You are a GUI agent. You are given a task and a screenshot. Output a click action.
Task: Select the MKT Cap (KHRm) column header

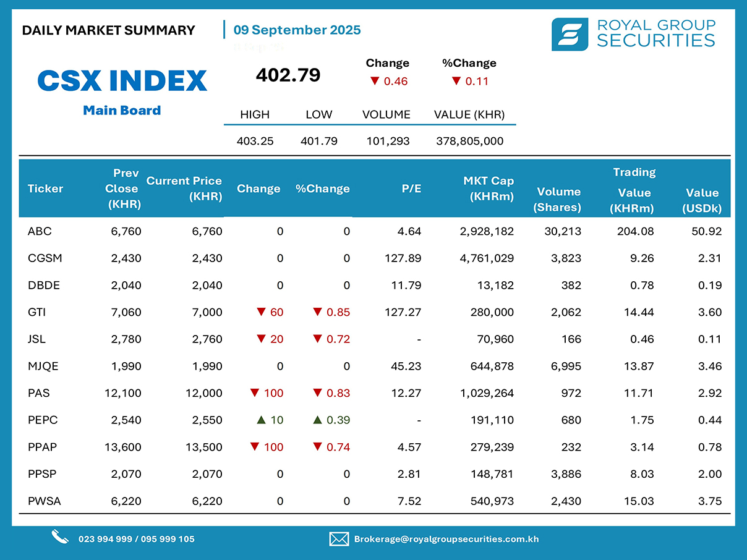[489, 189]
